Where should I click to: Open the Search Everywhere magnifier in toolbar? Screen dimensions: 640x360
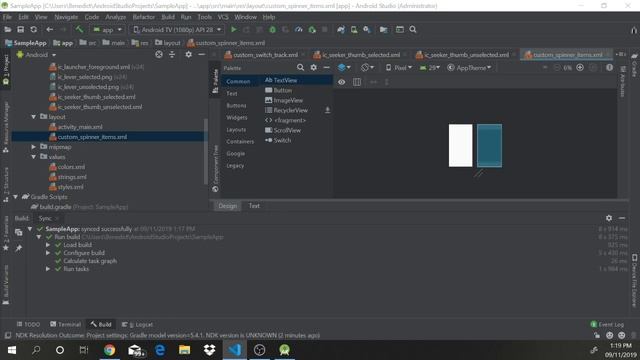point(413,29)
